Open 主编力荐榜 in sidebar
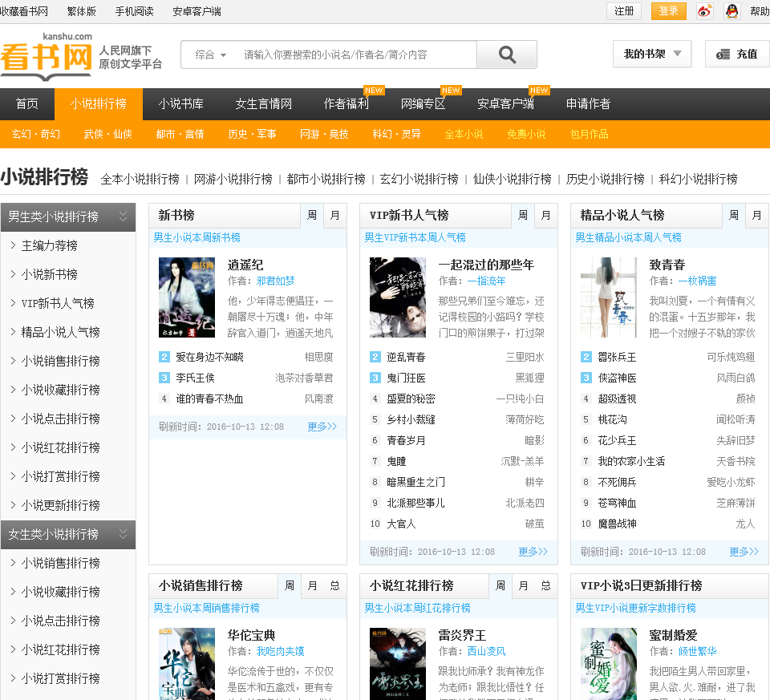This screenshot has height=700, width=770. pyautogui.click(x=50, y=246)
